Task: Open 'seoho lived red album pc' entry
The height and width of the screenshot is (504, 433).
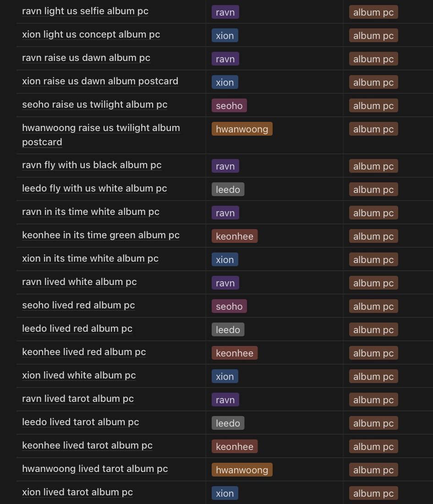Action: tap(78, 305)
